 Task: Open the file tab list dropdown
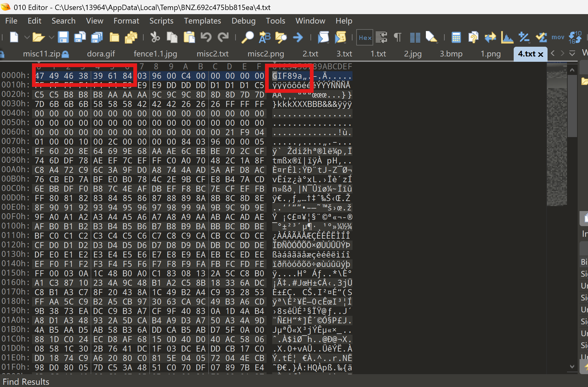coord(572,54)
